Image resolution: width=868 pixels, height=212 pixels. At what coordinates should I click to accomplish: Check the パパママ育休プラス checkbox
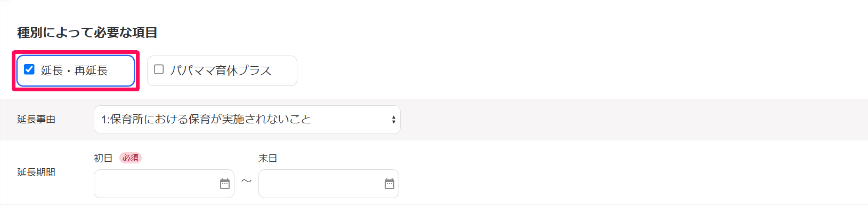(x=159, y=69)
